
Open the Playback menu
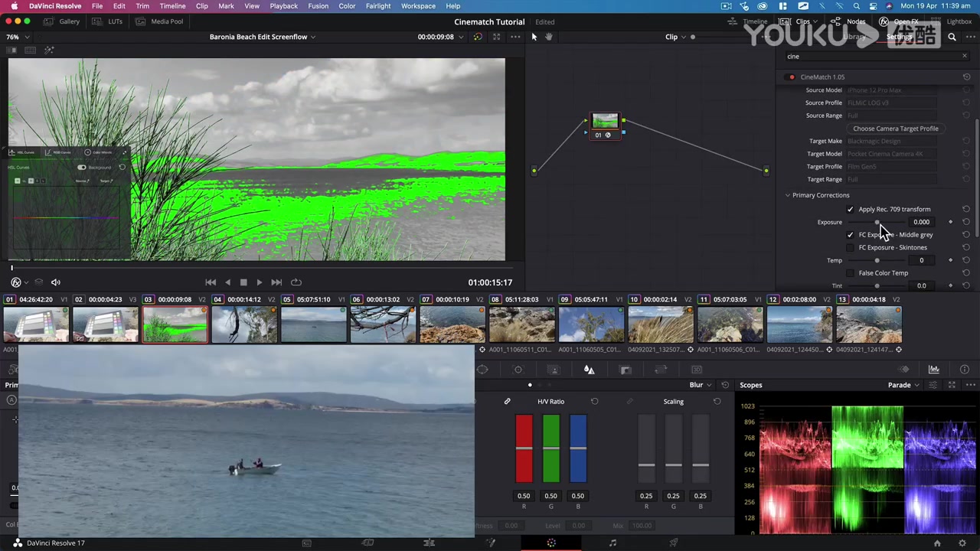pos(283,6)
